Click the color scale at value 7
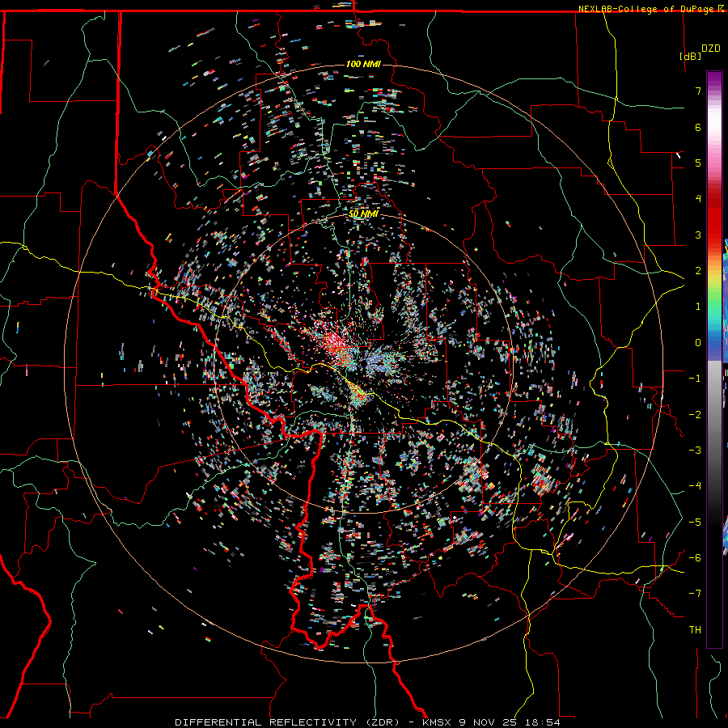728x728 pixels. (714, 90)
